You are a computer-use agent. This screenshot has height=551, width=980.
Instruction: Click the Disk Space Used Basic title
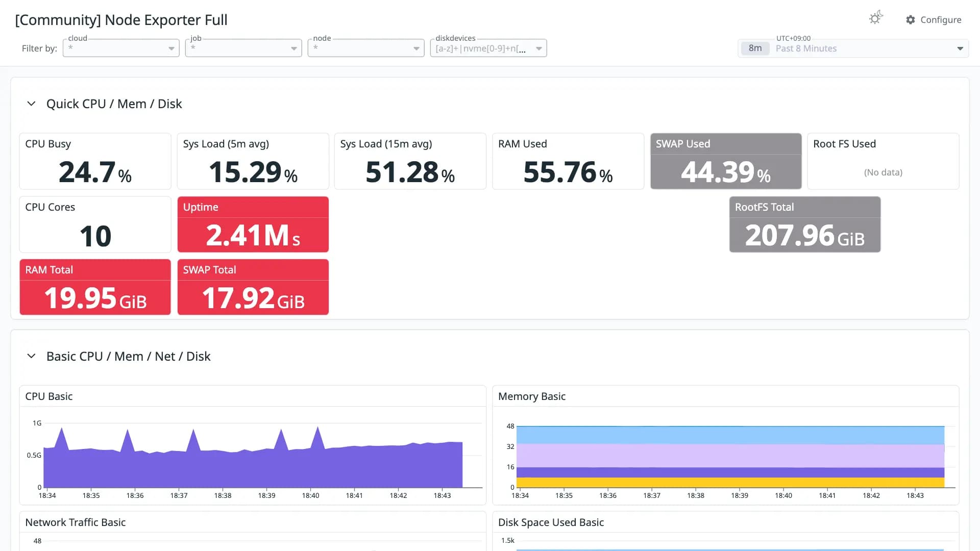click(x=551, y=522)
